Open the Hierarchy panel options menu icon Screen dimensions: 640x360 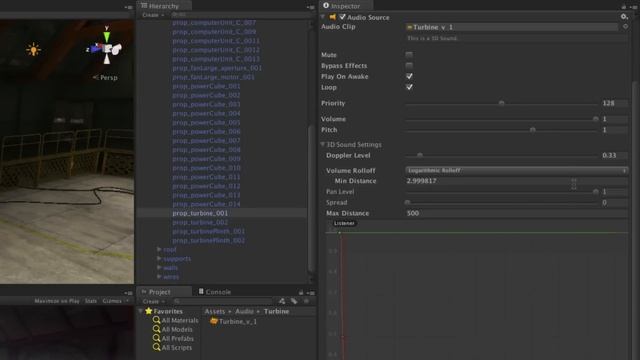click(x=311, y=7)
